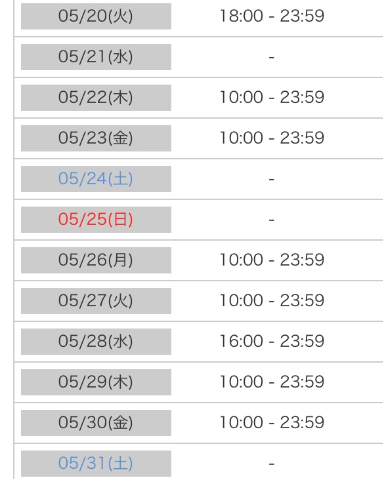Click the 05/28(水) date cell
The height and width of the screenshot is (479, 383).
(96, 341)
